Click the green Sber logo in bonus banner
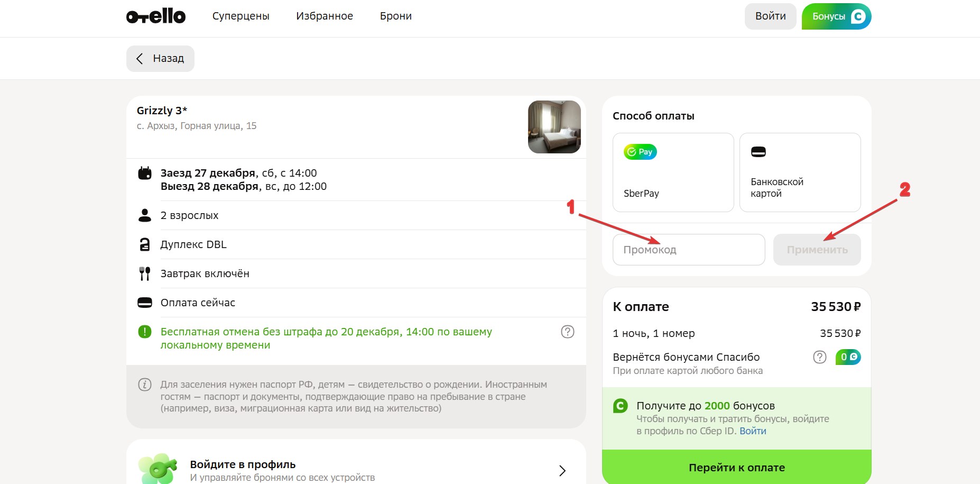This screenshot has width=980, height=484. click(620, 406)
